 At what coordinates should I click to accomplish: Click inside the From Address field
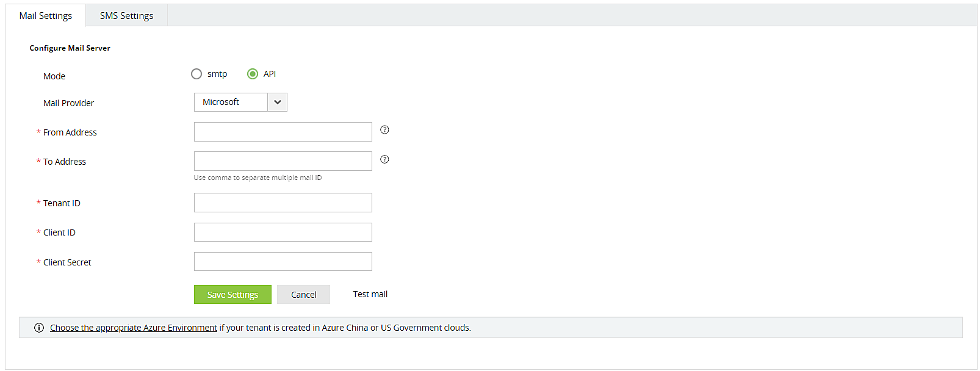pos(283,131)
